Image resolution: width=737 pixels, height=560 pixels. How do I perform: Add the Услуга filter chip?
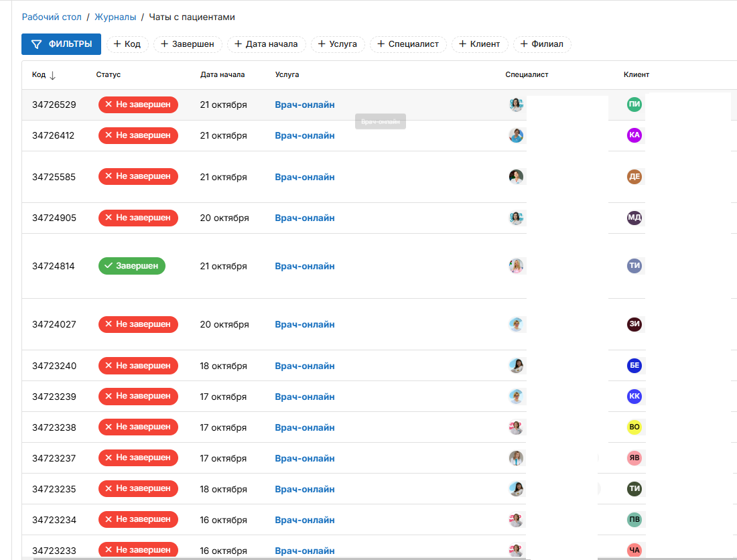point(338,44)
